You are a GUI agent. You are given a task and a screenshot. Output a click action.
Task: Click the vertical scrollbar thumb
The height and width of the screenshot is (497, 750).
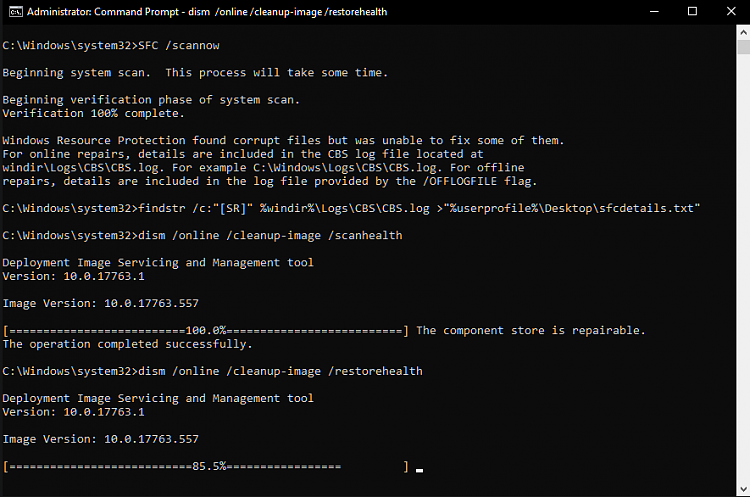743,47
